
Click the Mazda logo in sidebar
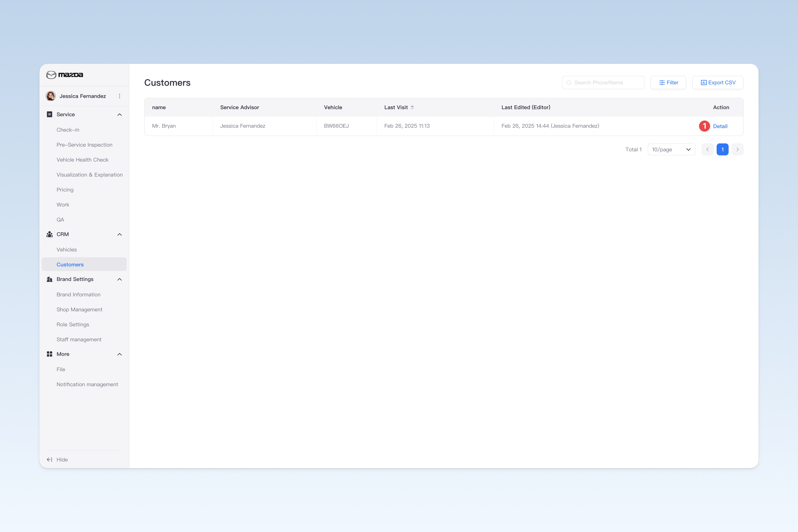pyautogui.click(x=64, y=75)
